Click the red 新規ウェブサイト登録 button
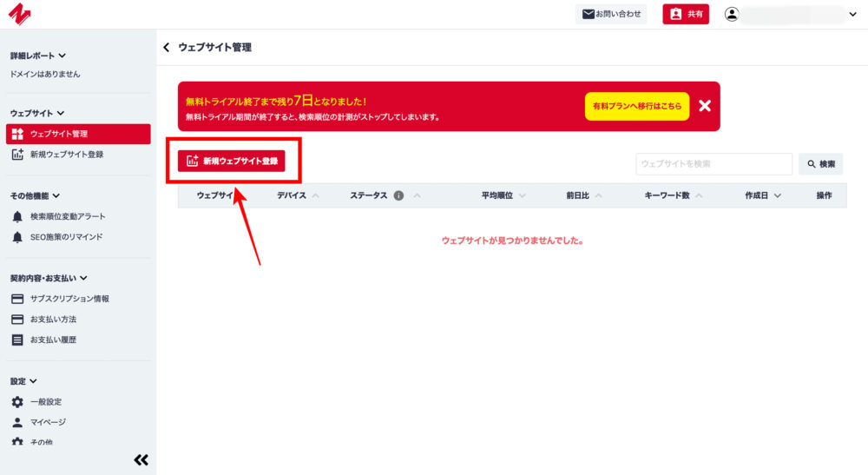 tap(232, 162)
